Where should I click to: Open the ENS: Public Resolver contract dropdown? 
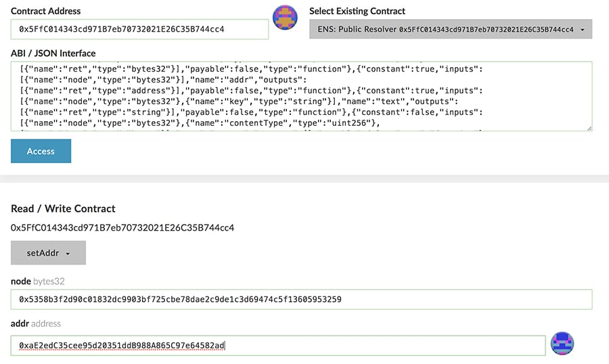click(x=450, y=30)
